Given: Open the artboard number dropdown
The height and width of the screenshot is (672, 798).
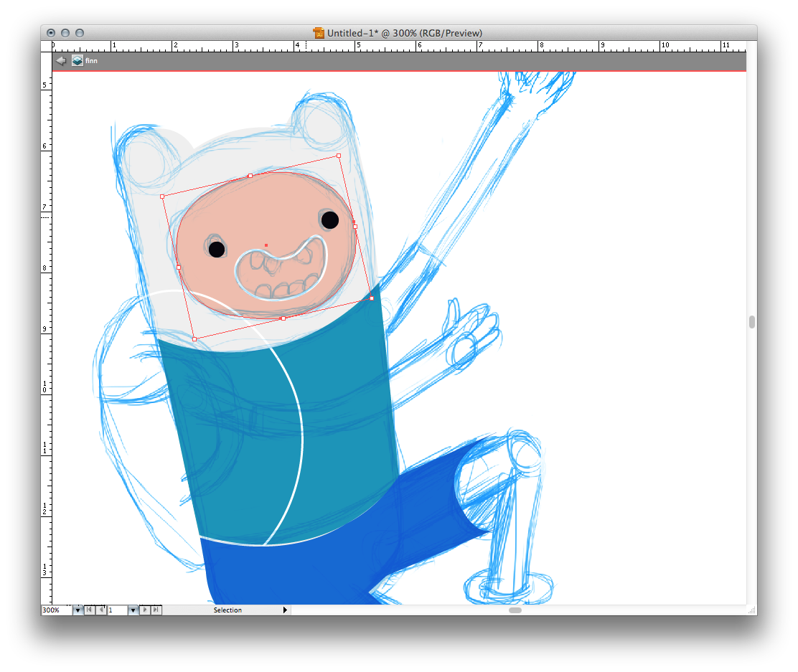Looking at the screenshot, I should click(133, 610).
